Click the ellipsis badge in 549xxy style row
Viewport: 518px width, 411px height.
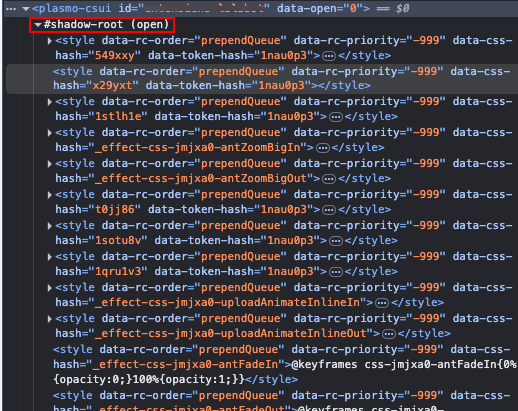(329, 56)
